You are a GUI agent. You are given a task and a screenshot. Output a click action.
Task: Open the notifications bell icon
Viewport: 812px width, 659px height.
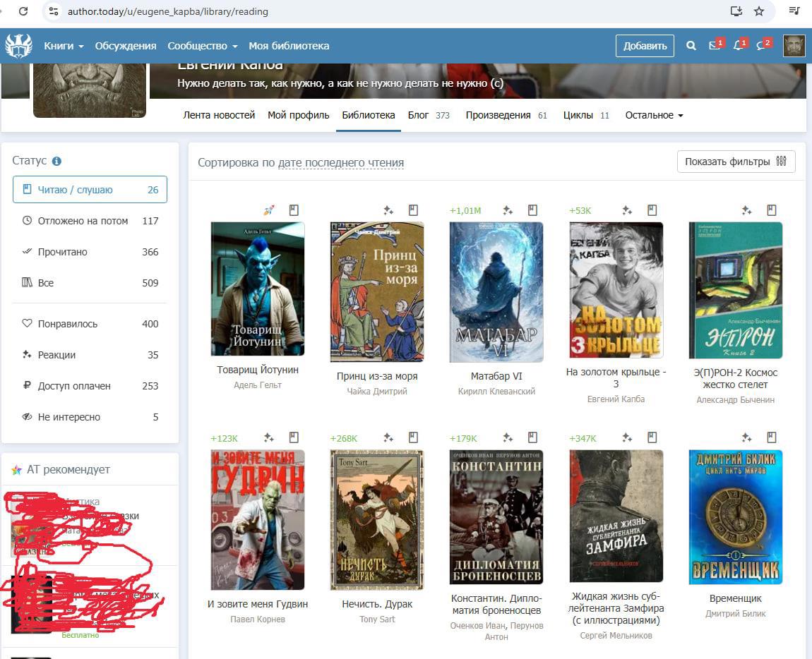[x=738, y=46]
